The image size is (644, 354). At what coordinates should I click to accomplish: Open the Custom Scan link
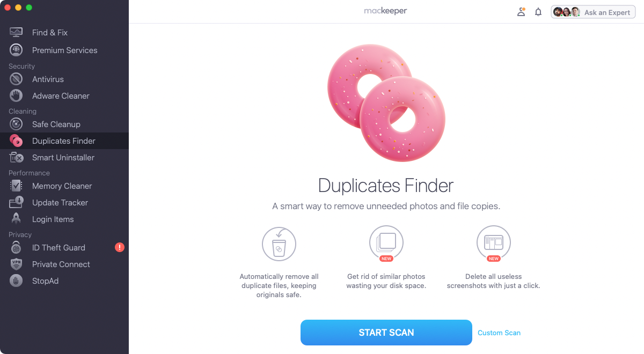(499, 333)
